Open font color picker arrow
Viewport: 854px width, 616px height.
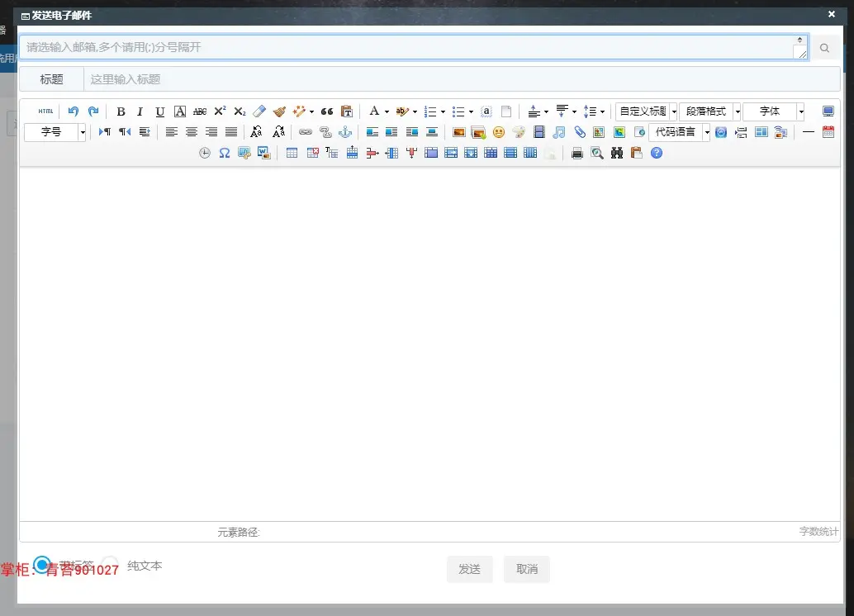[387, 111]
